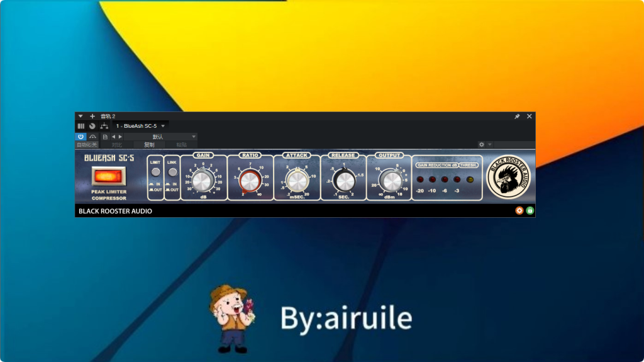
Task: Click the BLACK ROOSTER AUDIO footer text
Action: click(116, 211)
